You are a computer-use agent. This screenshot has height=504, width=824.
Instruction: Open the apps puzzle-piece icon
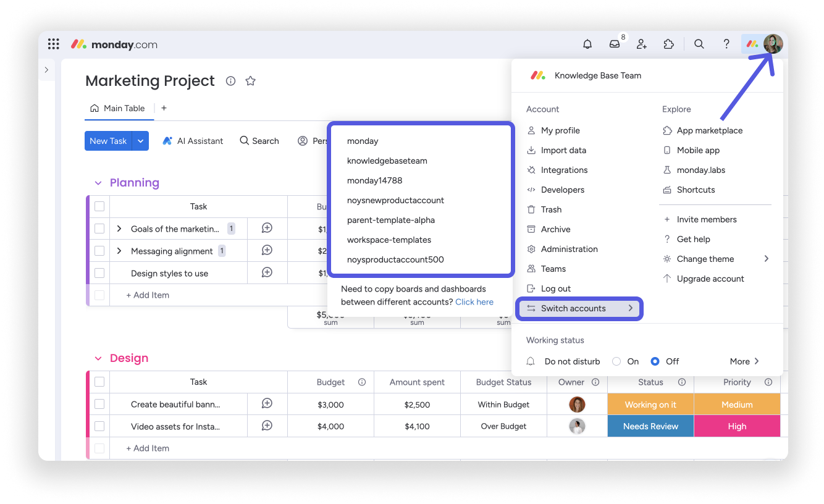(x=668, y=44)
